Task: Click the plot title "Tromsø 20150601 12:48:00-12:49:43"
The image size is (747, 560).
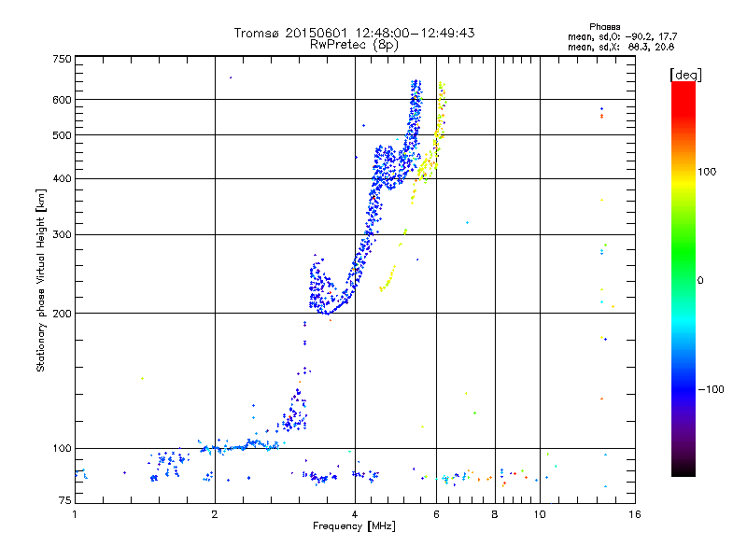Action: tap(354, 33)
